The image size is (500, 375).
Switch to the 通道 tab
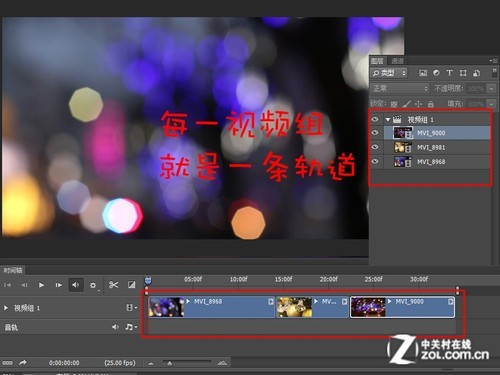coord(397,61)
